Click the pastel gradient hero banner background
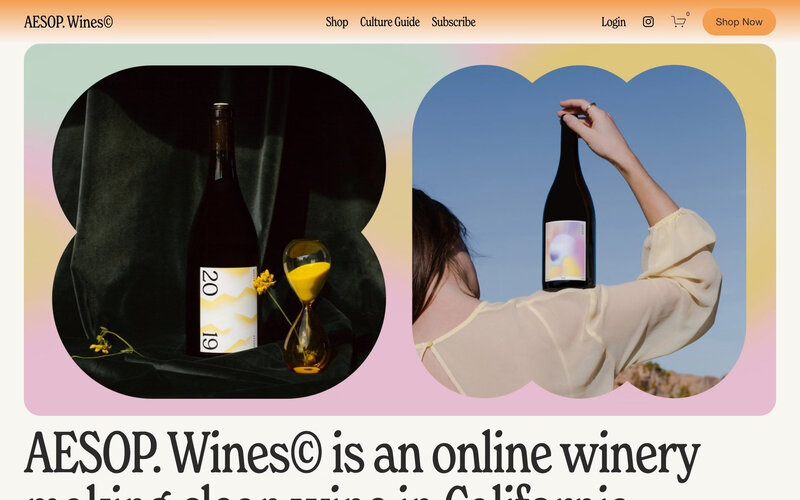The image size is (800, 500). (x=399, y=54)
